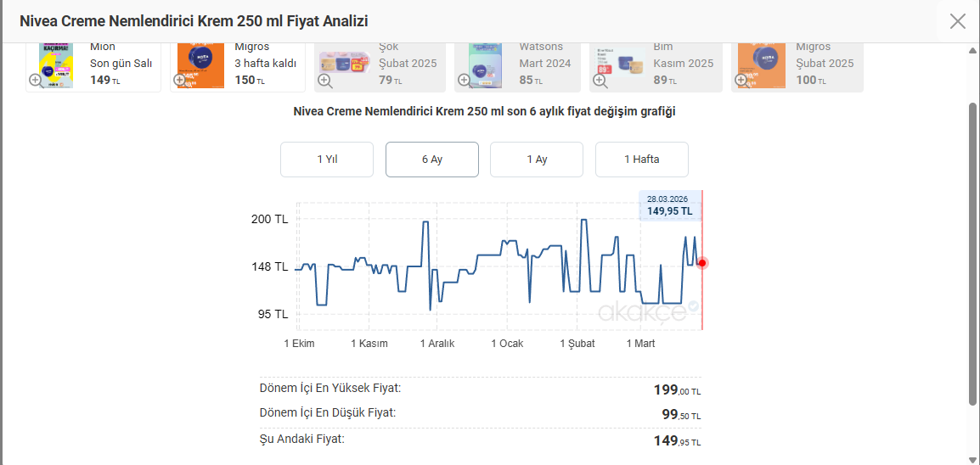Click the Son gün Salı text
The width and height of the screenshot is (980, 465).
pos(121,63)
